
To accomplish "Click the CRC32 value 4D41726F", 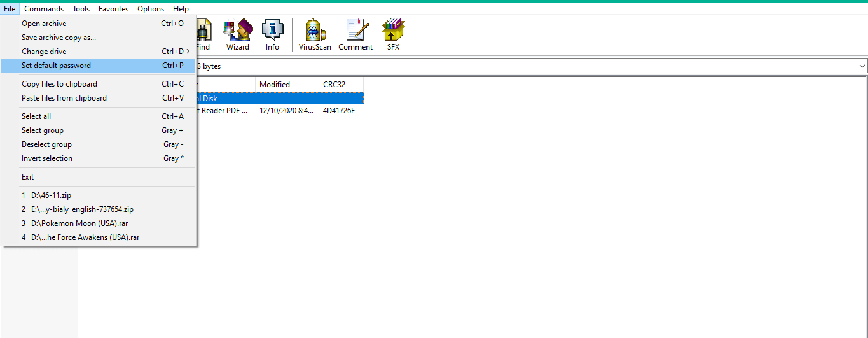I will point(339,111).
